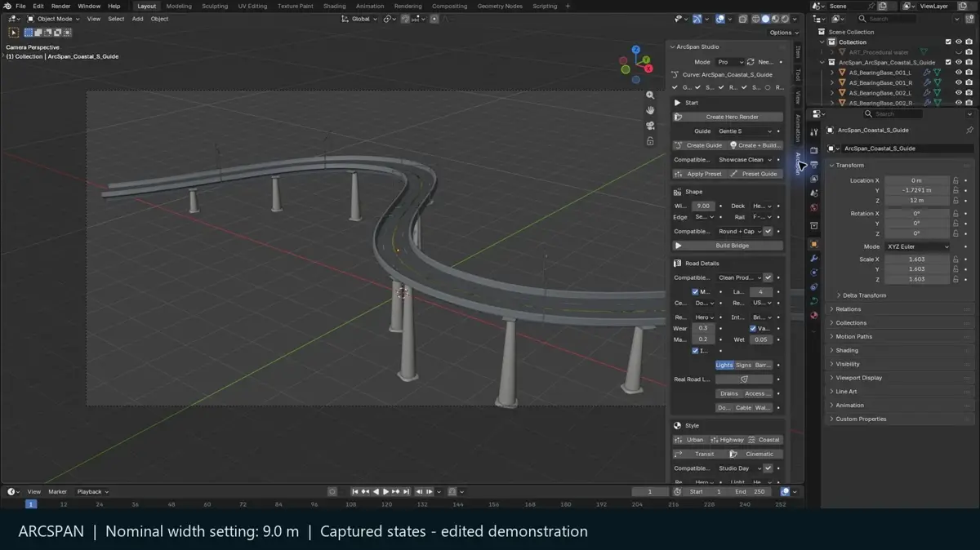This screenshot has width=980, height=550.
Task: Click the Blender logo icon in menu bar
Action: [x=7, y=6]
